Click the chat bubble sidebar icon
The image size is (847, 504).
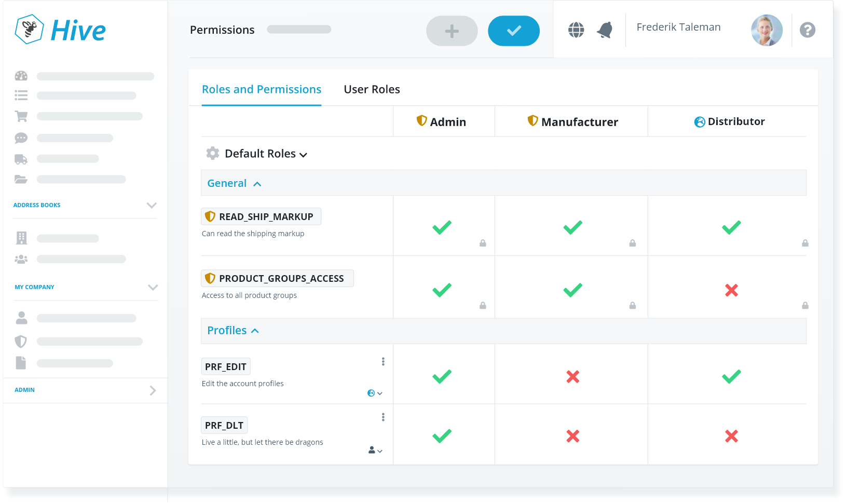21,138
